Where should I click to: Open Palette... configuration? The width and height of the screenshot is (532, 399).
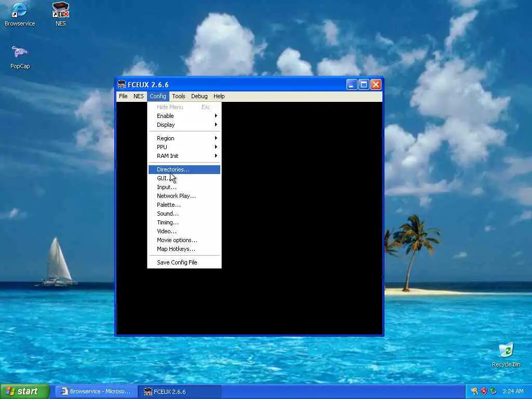click(x=184, y=205)
